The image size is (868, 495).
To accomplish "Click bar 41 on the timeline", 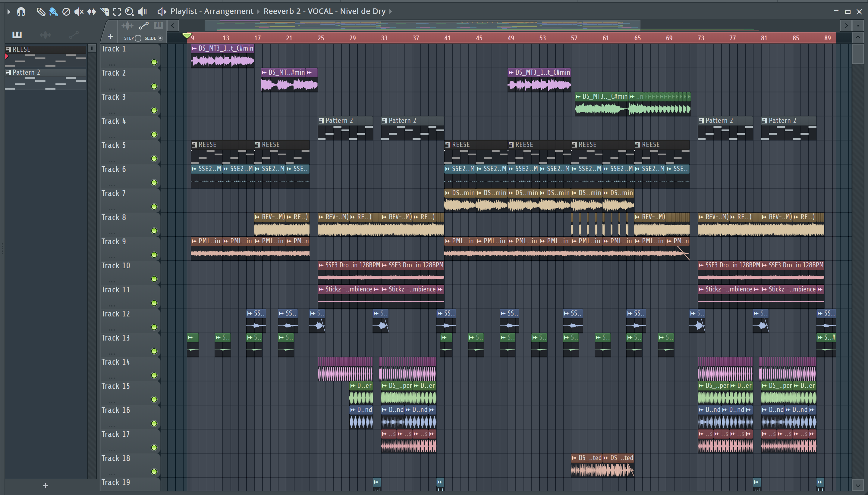I will click(x=447, y=38).
